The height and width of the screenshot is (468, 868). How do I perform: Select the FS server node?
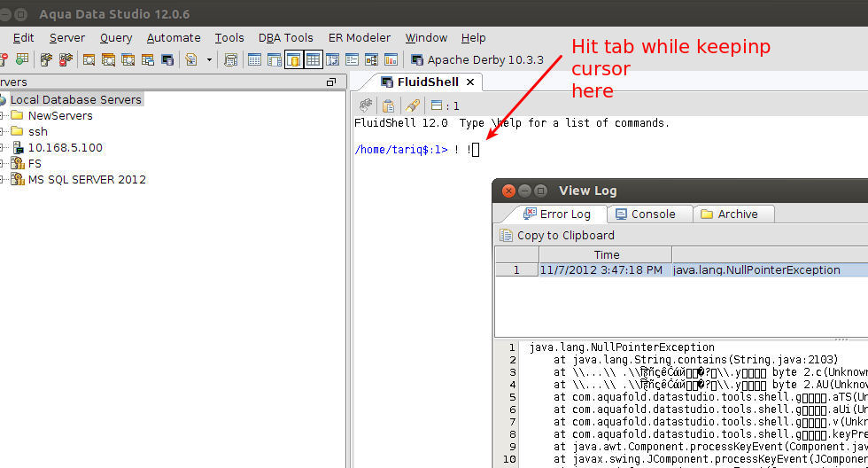click(x=35, y=164)
